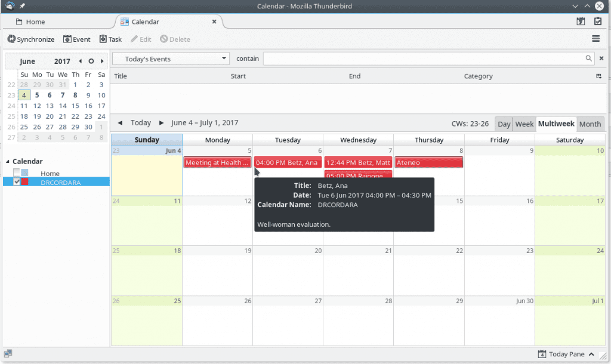Select the June 19 day cell

[217, 270]
